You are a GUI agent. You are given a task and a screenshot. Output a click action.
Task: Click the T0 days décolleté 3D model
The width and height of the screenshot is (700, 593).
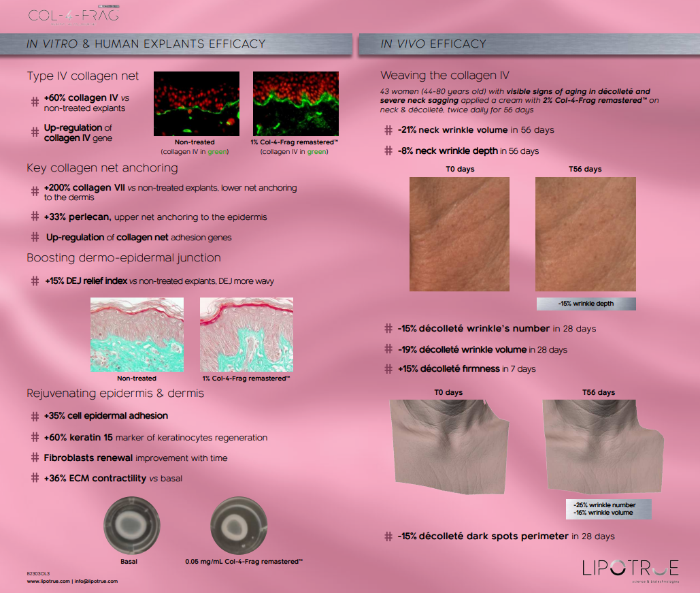(x=449, y=447)
